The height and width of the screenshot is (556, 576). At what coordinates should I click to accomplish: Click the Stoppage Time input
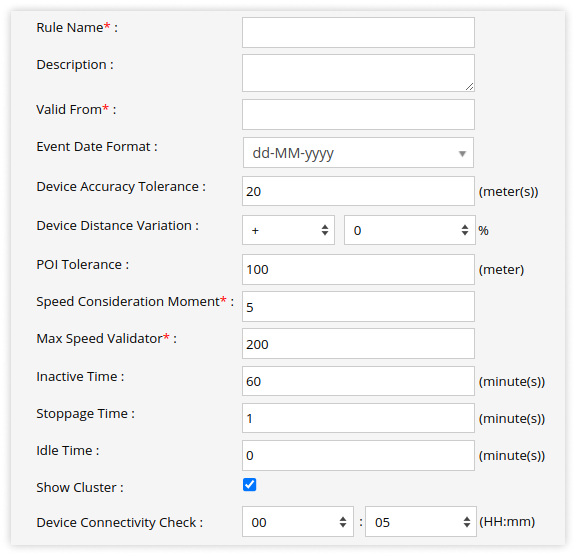(x=358, y=418)
